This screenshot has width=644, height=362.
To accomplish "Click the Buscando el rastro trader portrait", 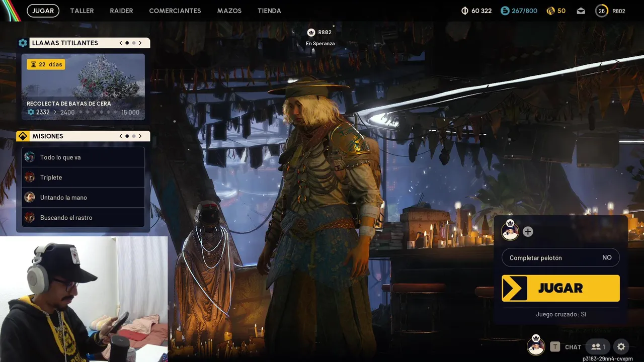I will (30, 217).
